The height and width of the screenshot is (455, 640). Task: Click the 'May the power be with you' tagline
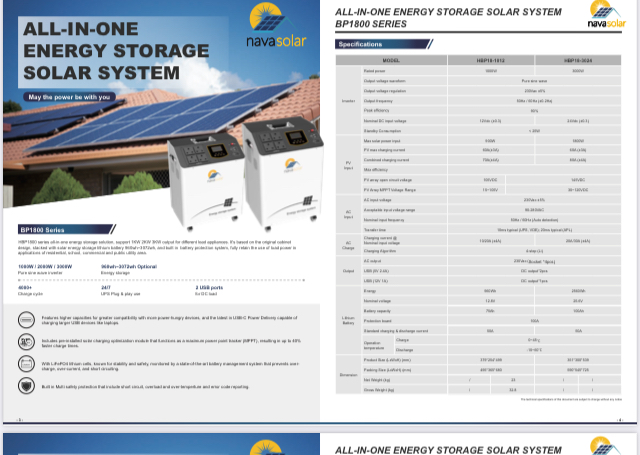[70, 97]
